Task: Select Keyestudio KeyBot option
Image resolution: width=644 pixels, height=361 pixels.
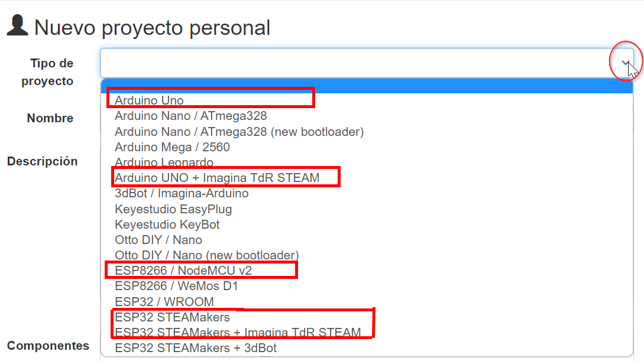Action: [x=367, y=225]
